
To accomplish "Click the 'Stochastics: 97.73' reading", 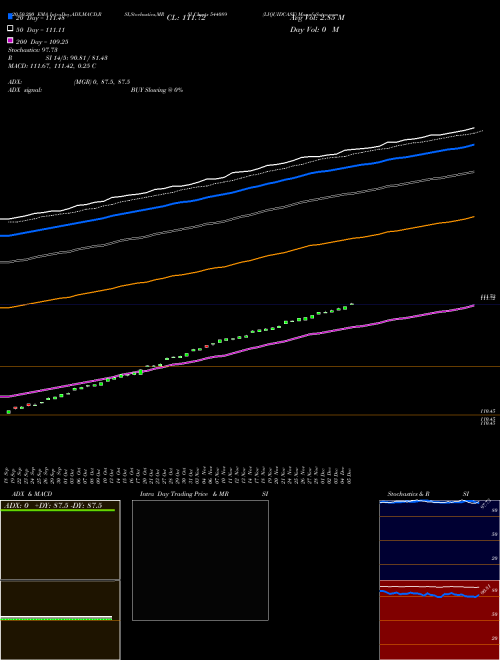I will pos(33,50).
